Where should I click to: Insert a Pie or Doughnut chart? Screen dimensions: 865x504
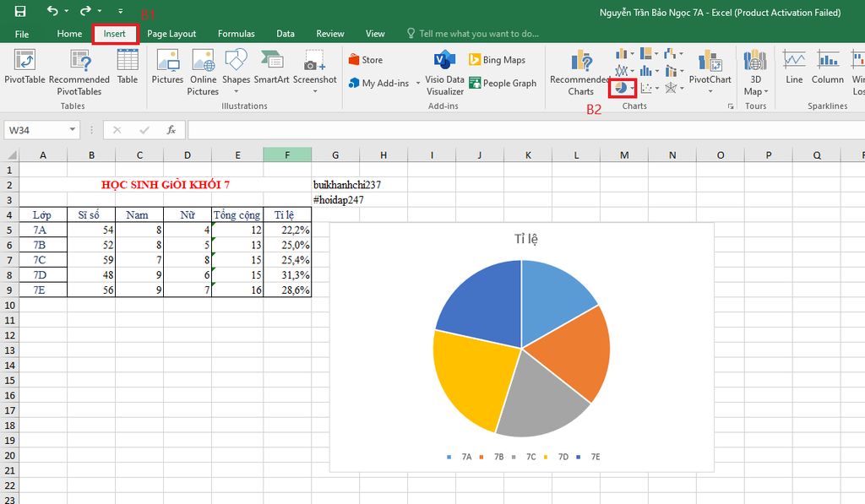pyautogui.click(x=623, y=89)
